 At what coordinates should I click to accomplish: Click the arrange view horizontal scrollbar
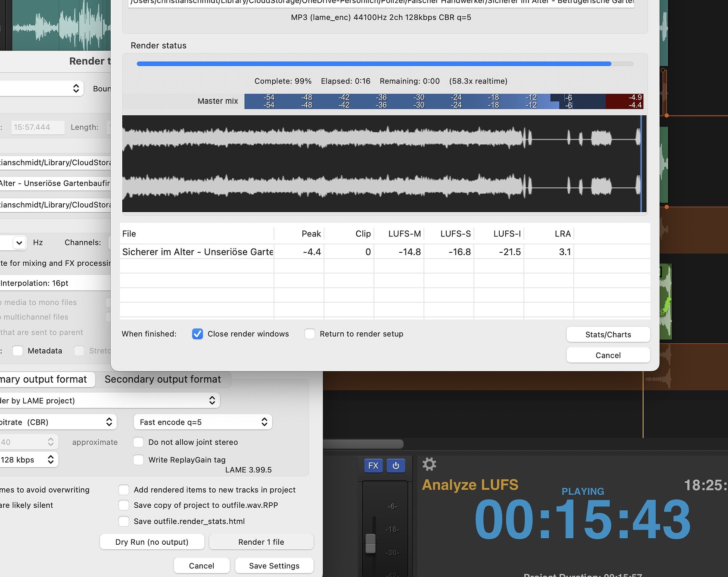point(363,444)
